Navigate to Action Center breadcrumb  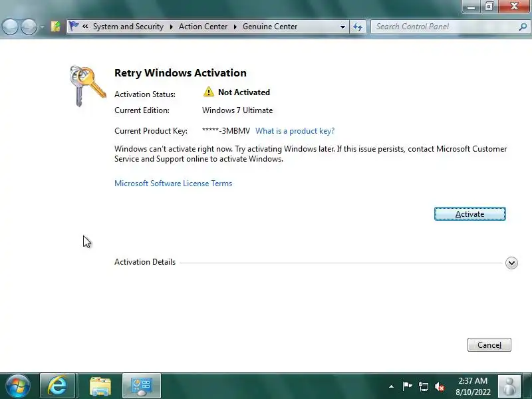click(203, 27)
